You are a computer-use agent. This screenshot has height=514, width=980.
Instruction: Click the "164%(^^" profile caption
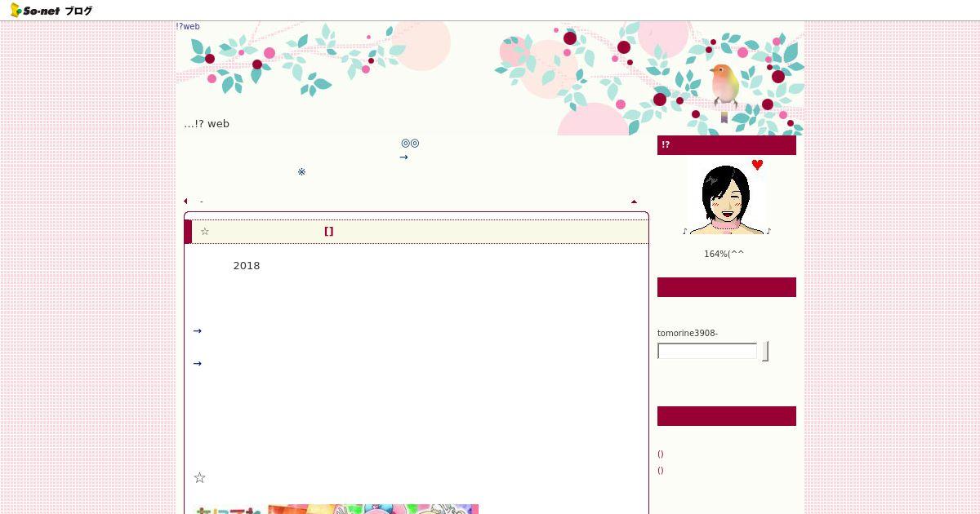click(x=724, y=254)
